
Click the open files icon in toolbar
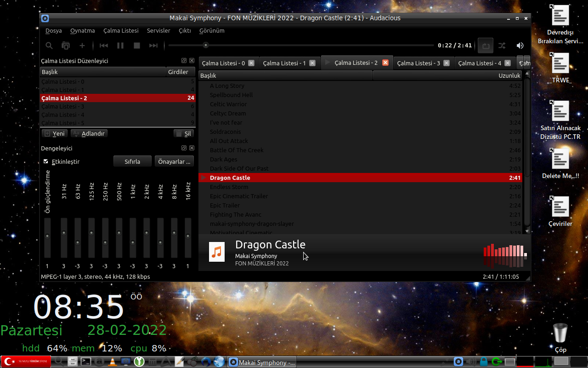pos(66,46)
